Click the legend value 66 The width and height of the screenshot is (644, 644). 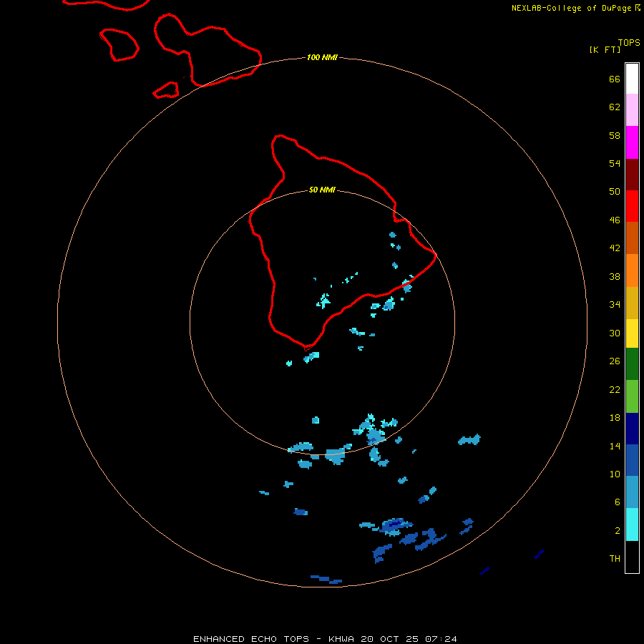615,79
